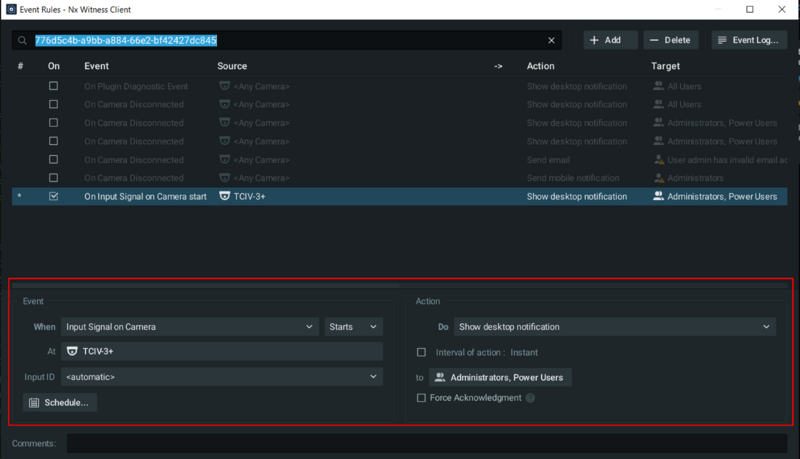Open the When event type dropdown
The height and width of the screenshot is (459, 800).
tap(189, 326)
